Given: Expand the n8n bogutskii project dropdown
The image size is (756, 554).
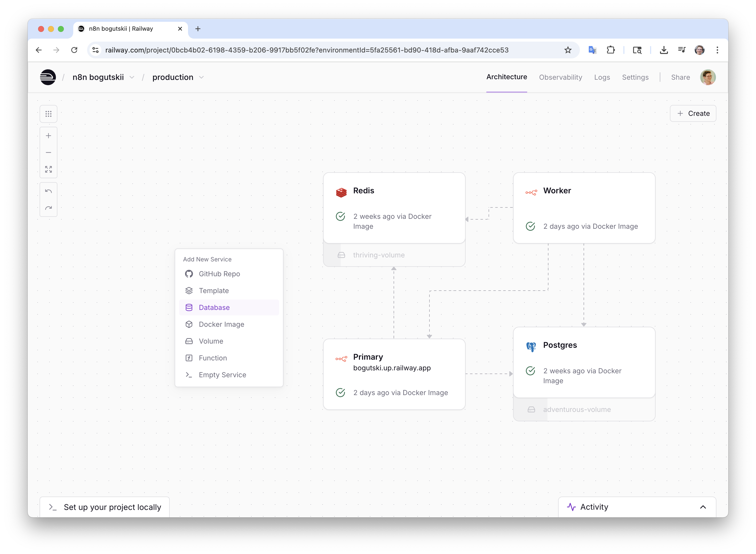Looking at the screenshot, I should point(132,77).
